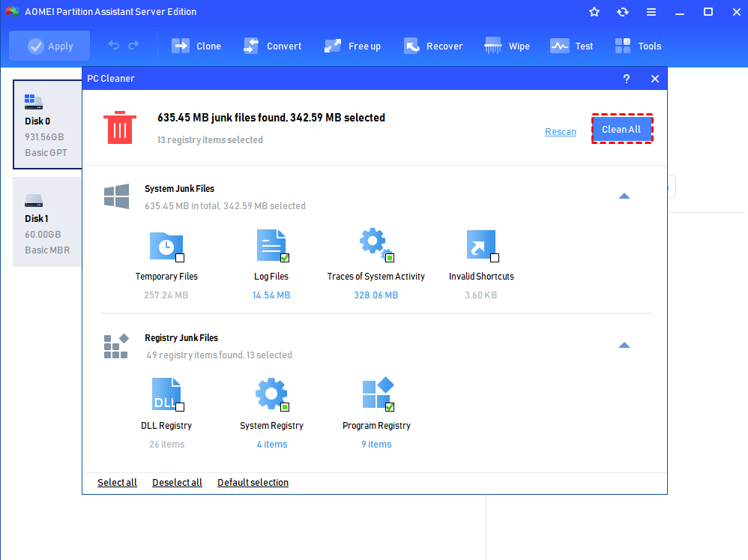Click the Select all link
This screenshot has height=560, width=748.
tap(118, 483)
